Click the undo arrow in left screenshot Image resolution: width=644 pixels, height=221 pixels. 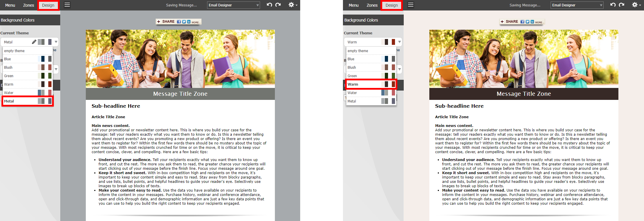point(269,5)
